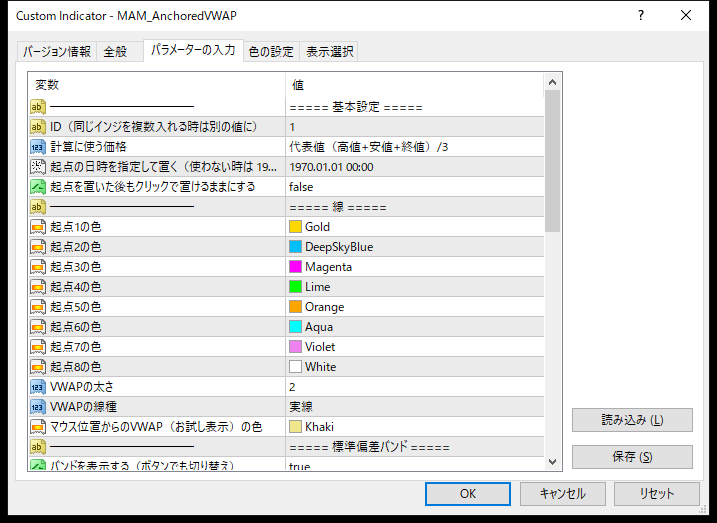Click the 計算に使う価格 variable name
The image size is (717, 523).
click(88, 147)
